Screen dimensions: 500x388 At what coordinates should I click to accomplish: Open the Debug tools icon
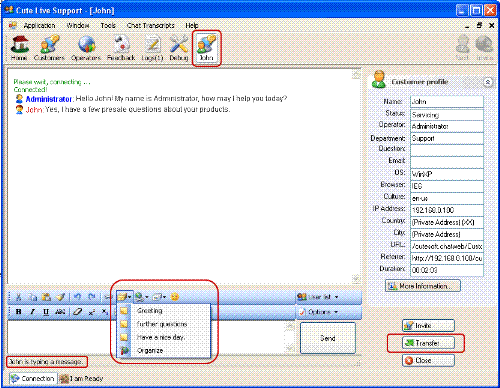[x=179, y=48]
